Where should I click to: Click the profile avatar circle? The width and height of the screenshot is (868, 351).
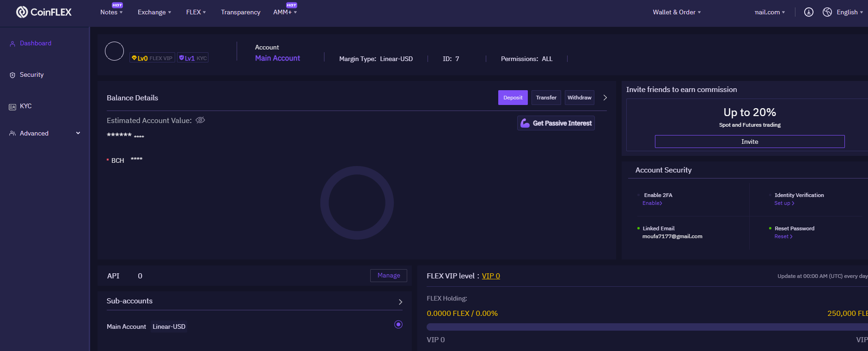tap(114, 51)
